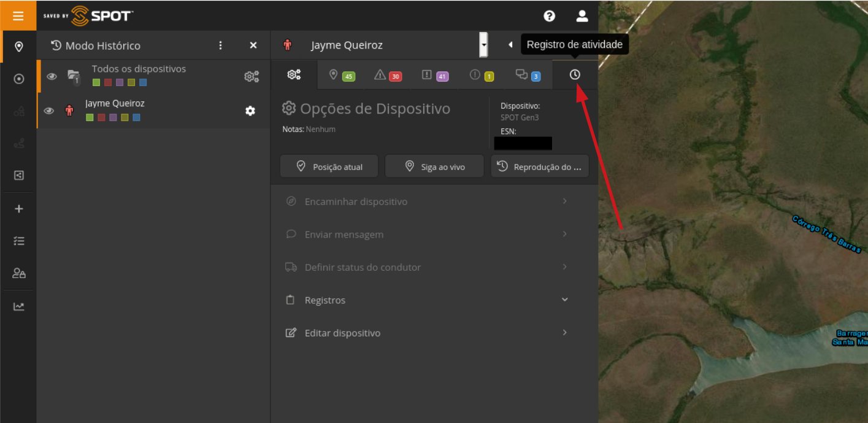Viewport: 868px width, 423px height.
Task: Open the Registro de atividade clock tab
Action: (x=574, y=75)
